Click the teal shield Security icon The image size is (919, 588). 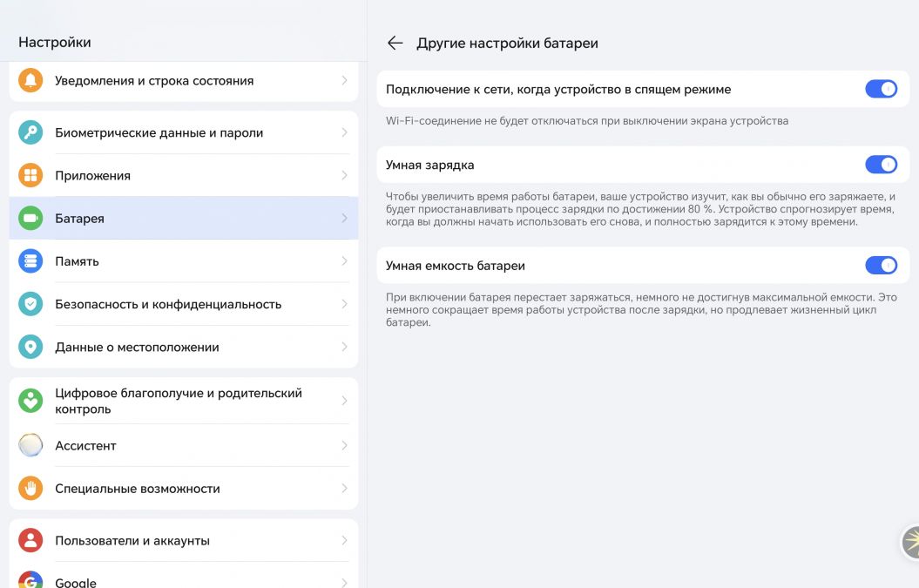[x=30, y=304]
